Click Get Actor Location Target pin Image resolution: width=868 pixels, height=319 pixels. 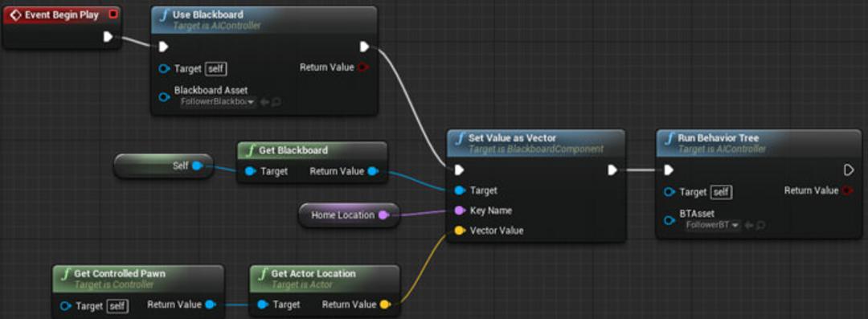[x=263, y=305]
